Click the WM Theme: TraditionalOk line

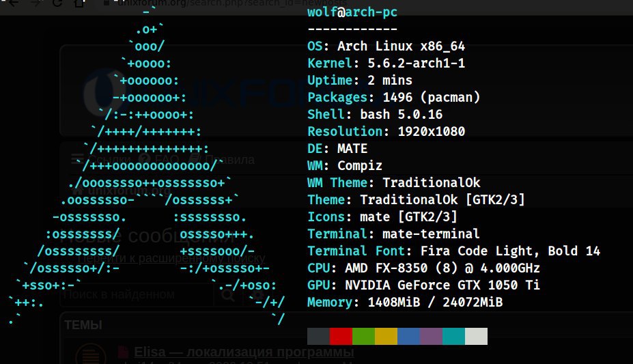393,182
